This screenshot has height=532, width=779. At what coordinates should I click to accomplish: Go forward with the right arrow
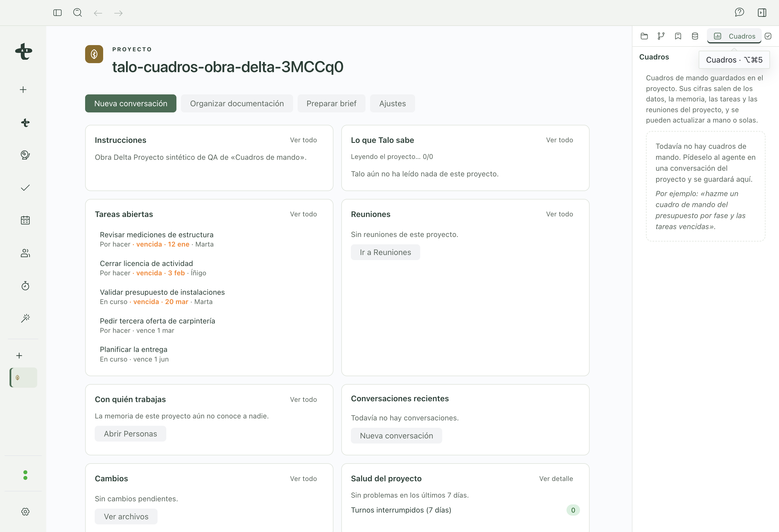[118, 13]
